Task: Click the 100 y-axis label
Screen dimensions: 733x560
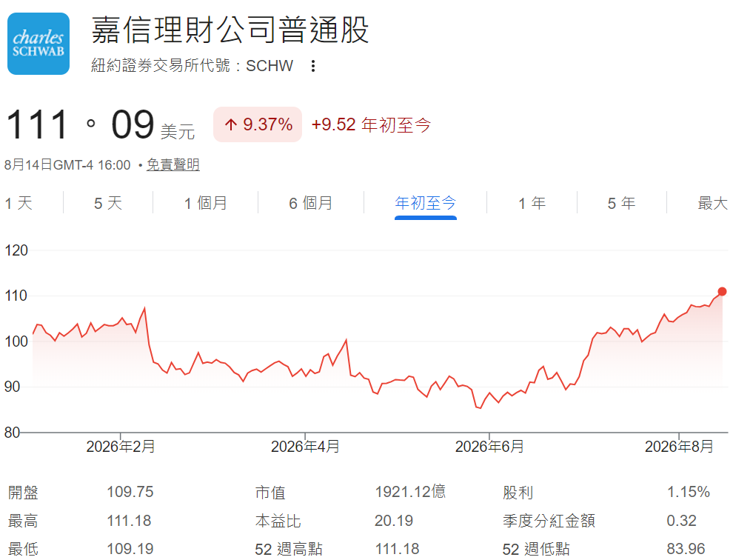Action: [x=16, y=341]
